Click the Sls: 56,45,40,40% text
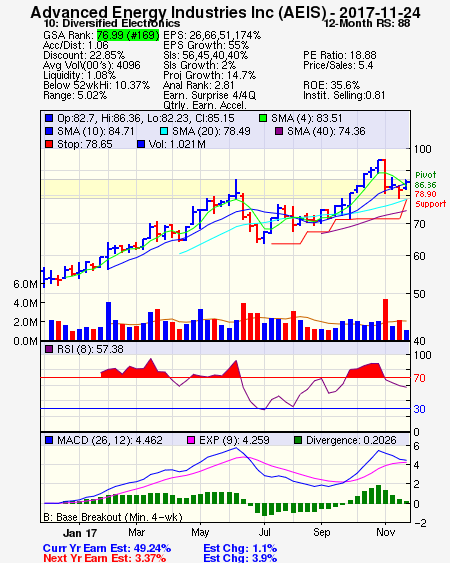Image resolution: width=450 pixels, height=563 pixels. pos(205,55)
